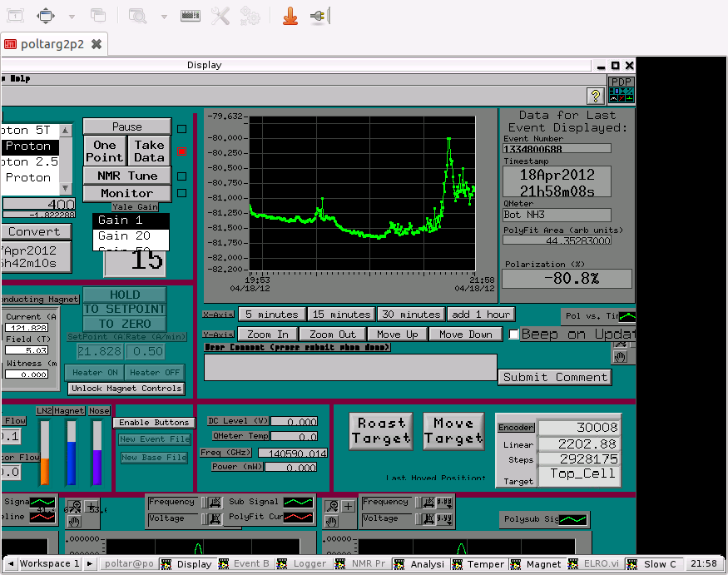Screen dimensions: 728x575
Task: Click the 15 minutes X-axis button
Action: coord(341,315)
